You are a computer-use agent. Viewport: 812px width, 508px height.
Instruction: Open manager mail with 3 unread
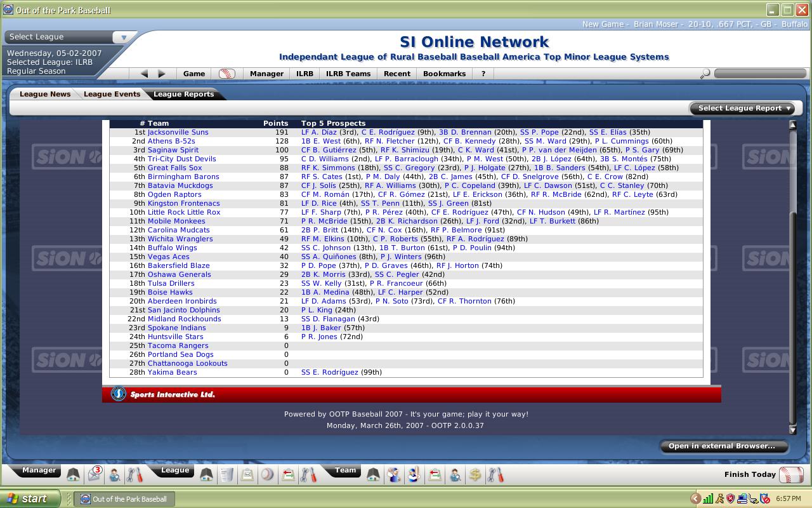(95, 474)
